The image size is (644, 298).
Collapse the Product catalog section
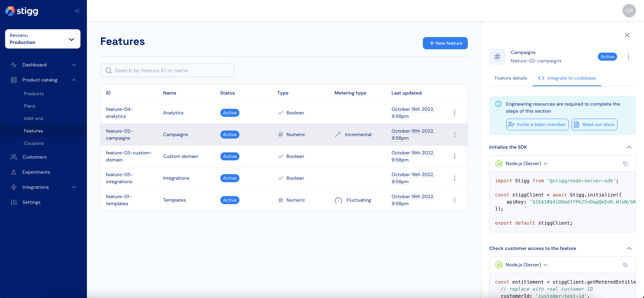click(74, 80)
